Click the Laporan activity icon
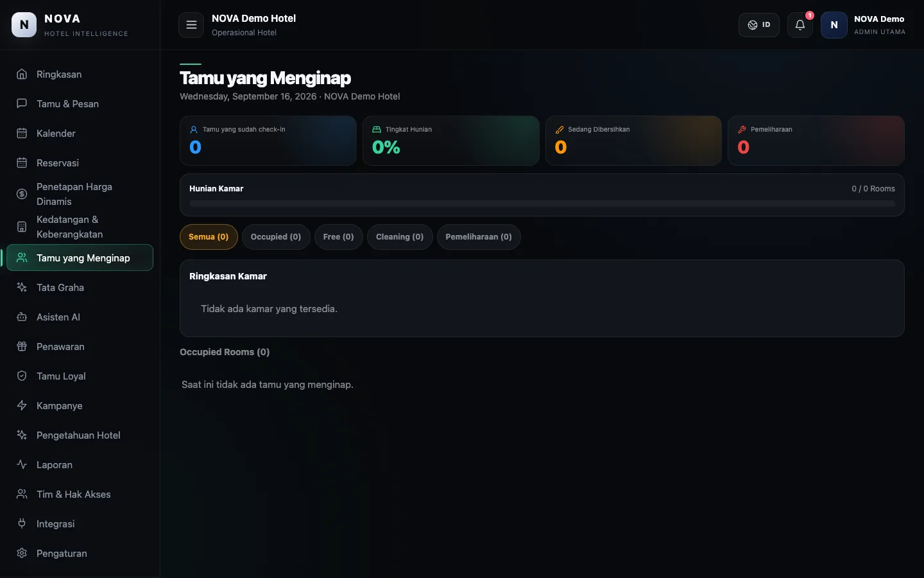The height and width of the screenshot is (578, 924). click(x=22, y=464)
